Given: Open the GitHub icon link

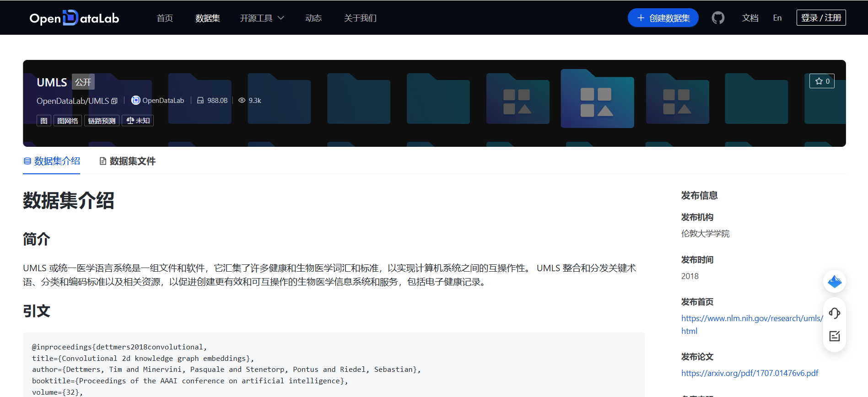Looking at the screenshot, I should 718,18.
